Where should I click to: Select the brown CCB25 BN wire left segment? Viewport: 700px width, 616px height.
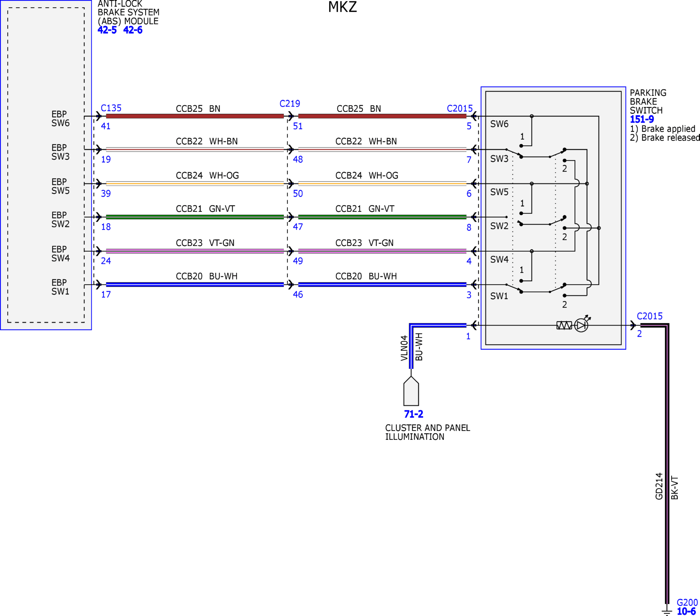coord(195,116)
